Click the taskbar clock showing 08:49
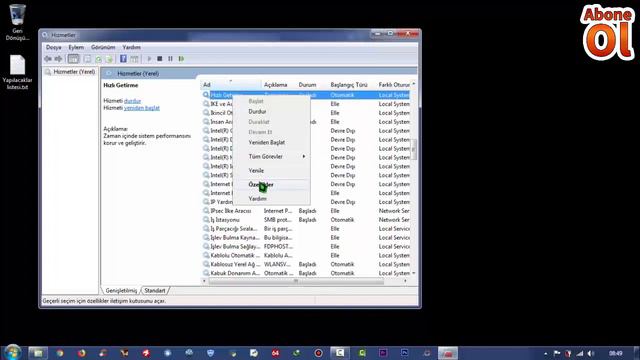The width and height of the screenshot is (640, 360). [x=616, y=353]
